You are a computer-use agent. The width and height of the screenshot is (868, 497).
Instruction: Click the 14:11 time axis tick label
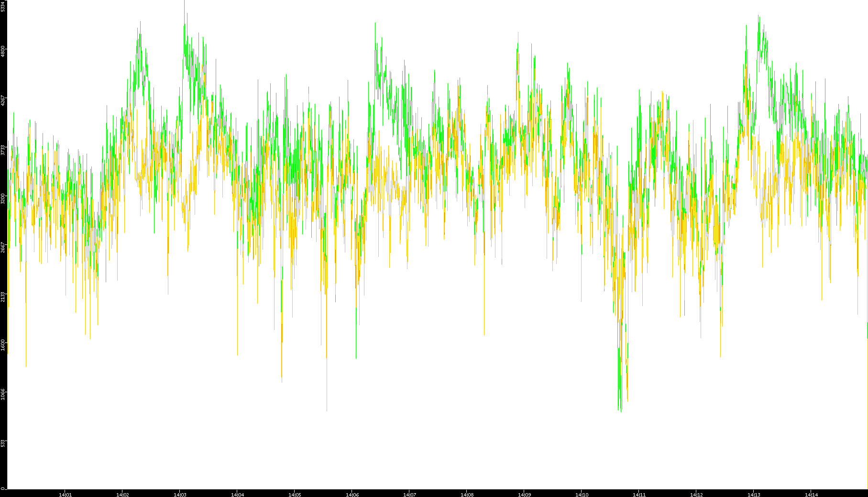(x=639, y=495)
